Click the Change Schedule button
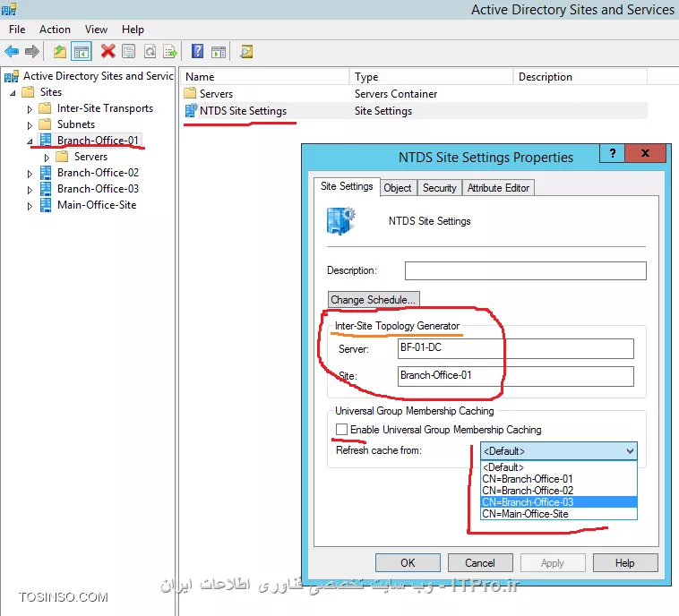The height and width of the screenshot is (616, 679). [374, 300]
